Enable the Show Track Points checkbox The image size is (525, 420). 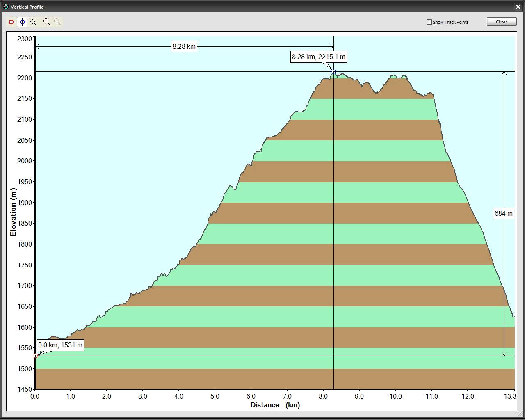[x=429, y=22]
